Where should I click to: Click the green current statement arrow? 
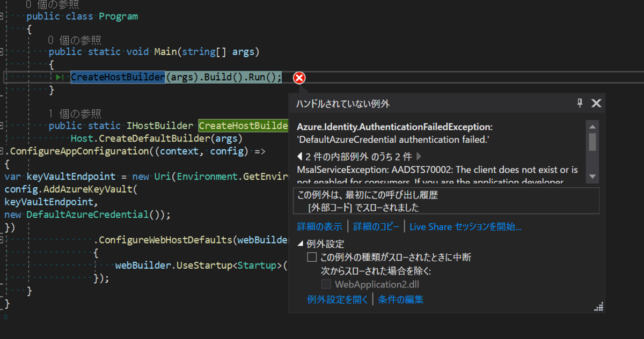point(60,78)
